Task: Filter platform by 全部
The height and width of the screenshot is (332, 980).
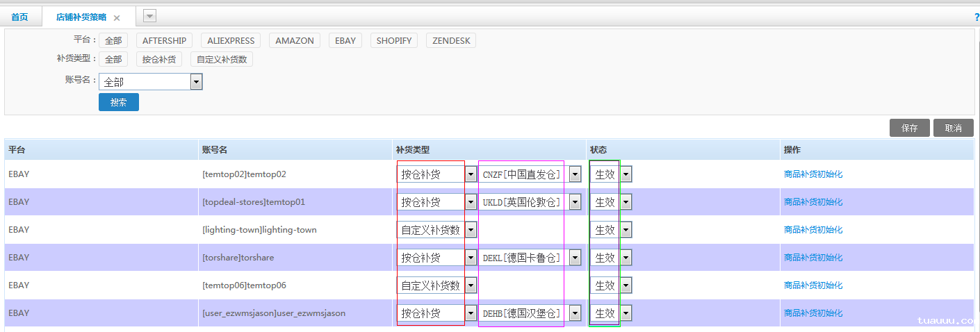Action: 113,41
